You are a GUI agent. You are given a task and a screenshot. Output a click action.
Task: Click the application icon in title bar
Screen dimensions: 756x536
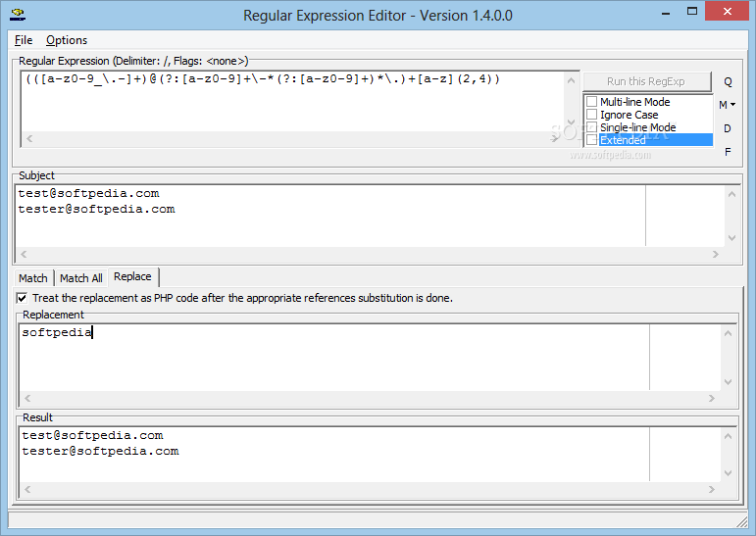[x=18, y=14]
